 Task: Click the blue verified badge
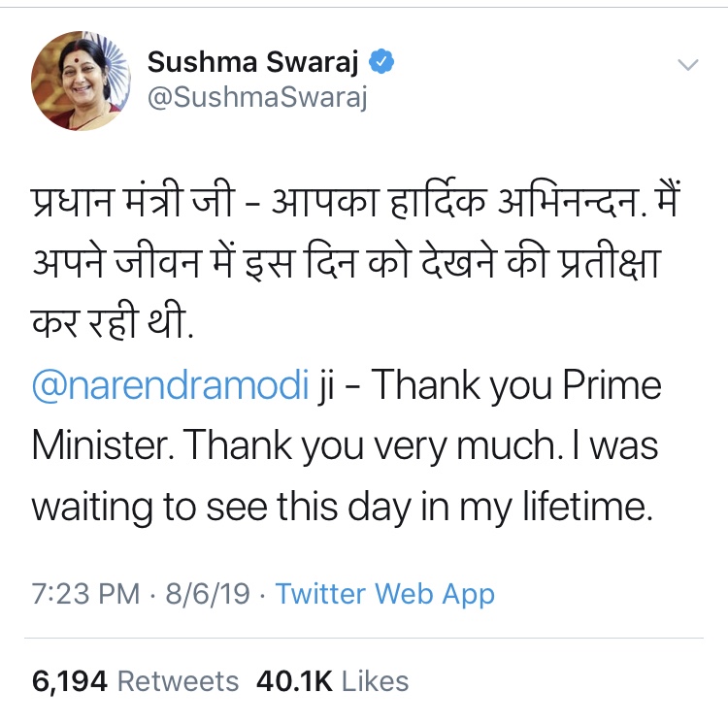[383, 64]
